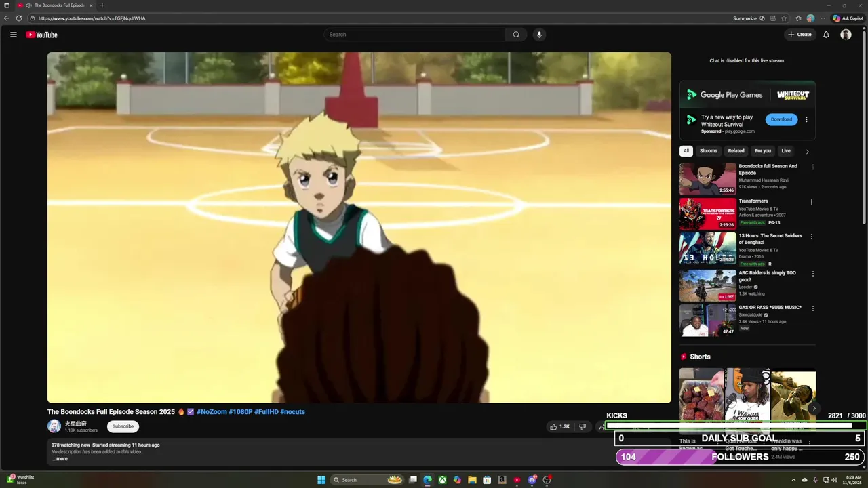Image resolution: width=868 pixels, height=488 pixels.
Task: Download Whiteout Survival from the ad
Action: (x=781, y=119)
